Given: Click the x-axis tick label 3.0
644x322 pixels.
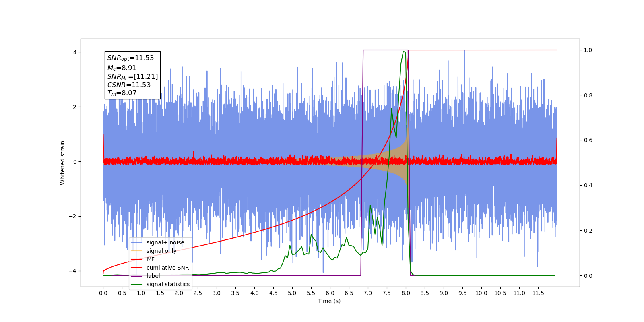Looking at the screenshot, I should click(x=217, y=293).
